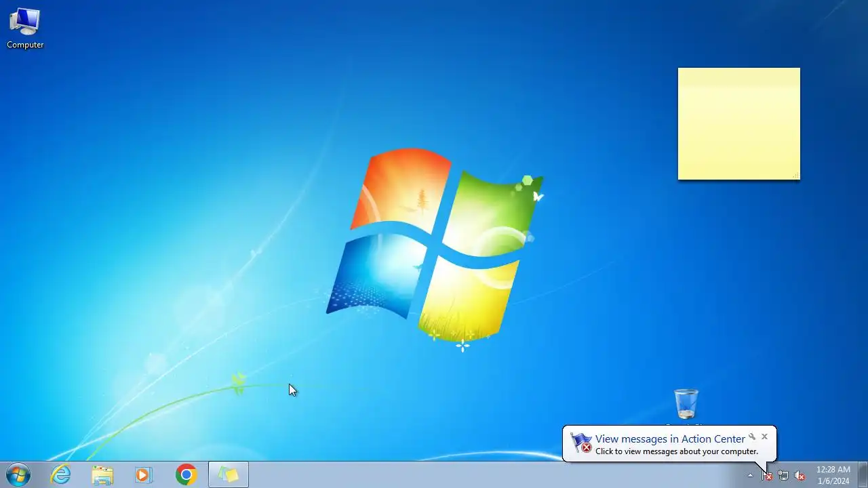
Task: Close the Action Center notification balloon
Action: tap(764, 436)
